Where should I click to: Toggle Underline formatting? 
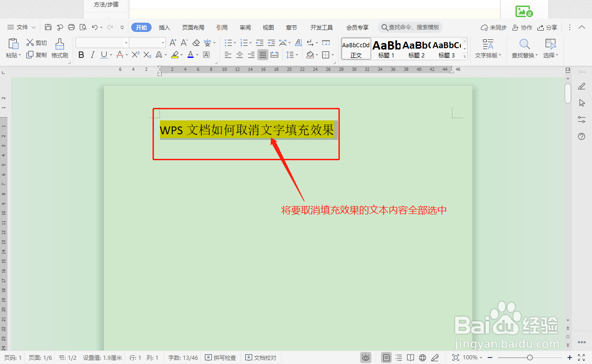tap(103, 55)
